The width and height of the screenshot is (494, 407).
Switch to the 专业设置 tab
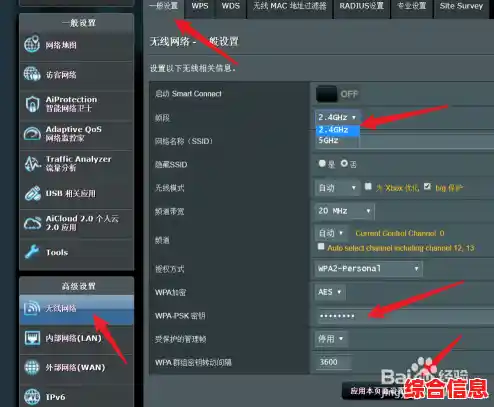412,6
